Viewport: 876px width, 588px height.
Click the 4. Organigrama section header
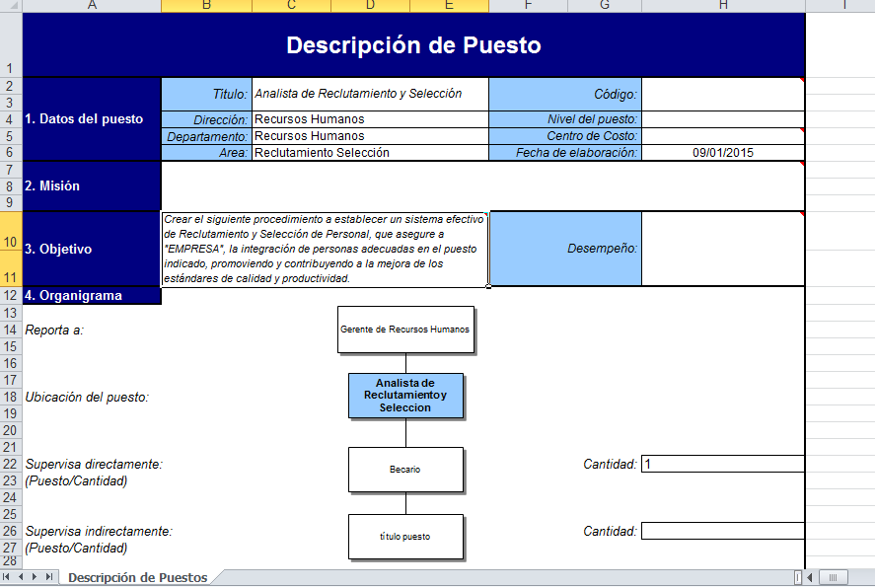click(x=92, y=296)
